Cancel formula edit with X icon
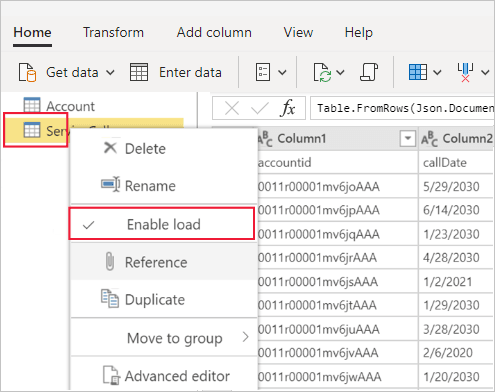The height and width of the screenshot is (392, 495). (232, 108)
